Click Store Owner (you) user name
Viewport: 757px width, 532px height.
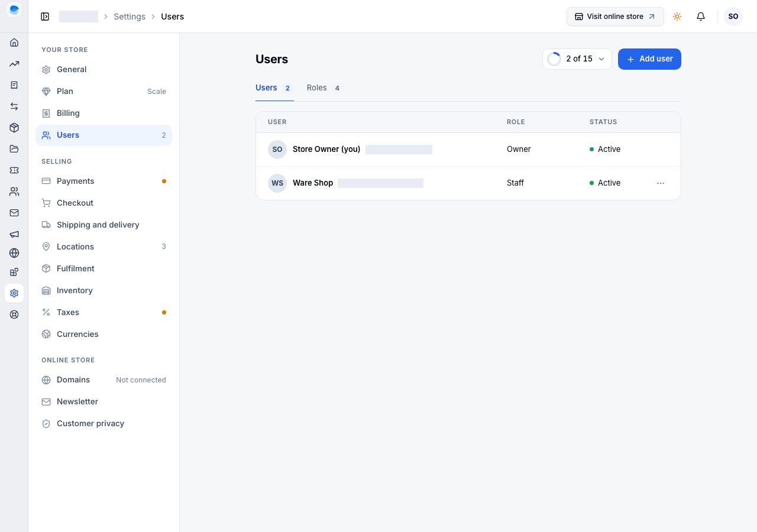(326, 150)
